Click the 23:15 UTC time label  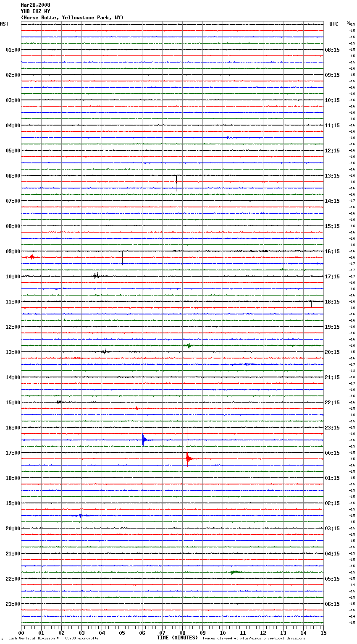[x=332, y=428]
